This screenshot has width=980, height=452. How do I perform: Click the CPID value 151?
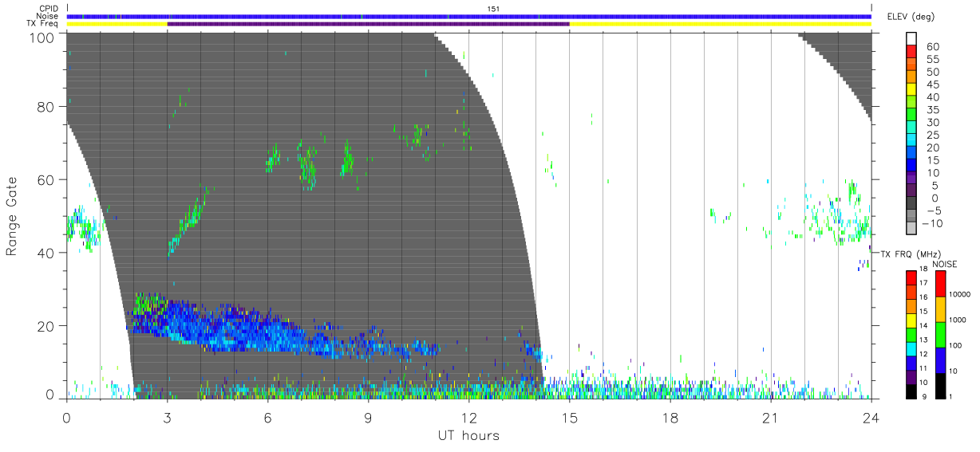pos(493,9)
